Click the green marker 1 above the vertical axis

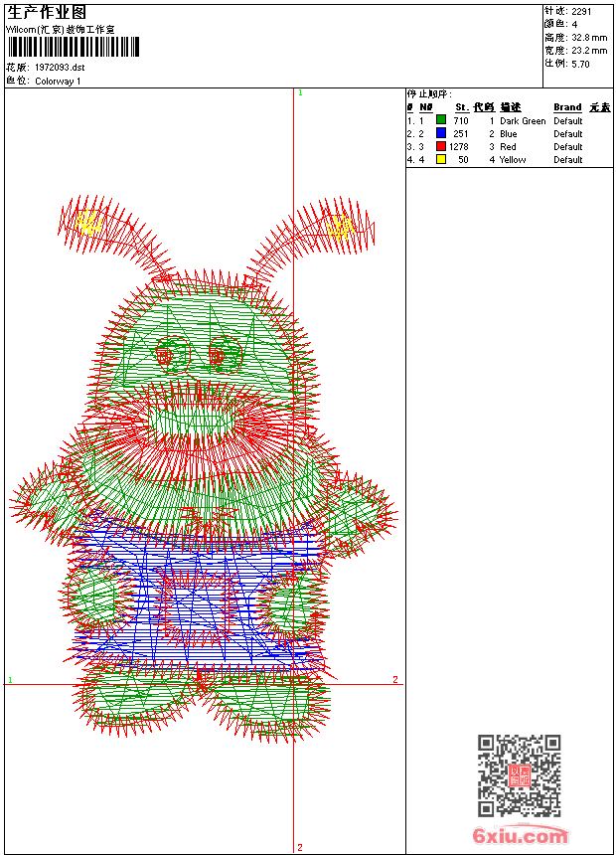300,92
